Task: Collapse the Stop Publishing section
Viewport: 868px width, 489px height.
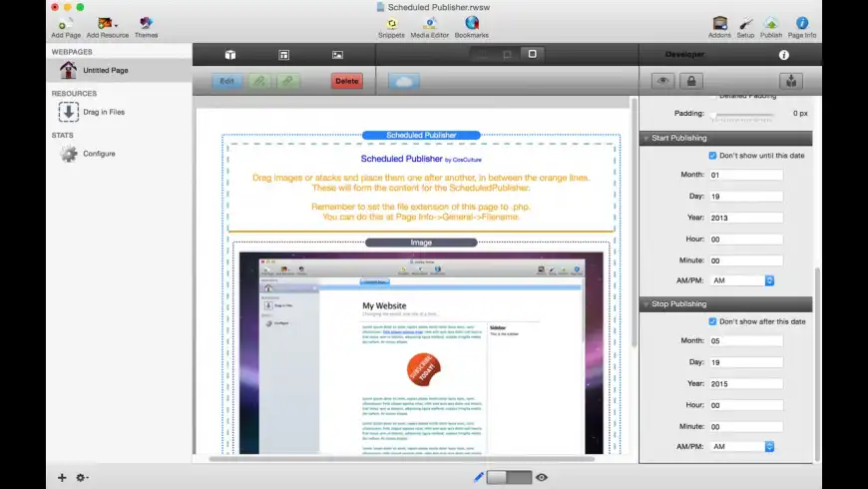Action: [x=647, y=304]
